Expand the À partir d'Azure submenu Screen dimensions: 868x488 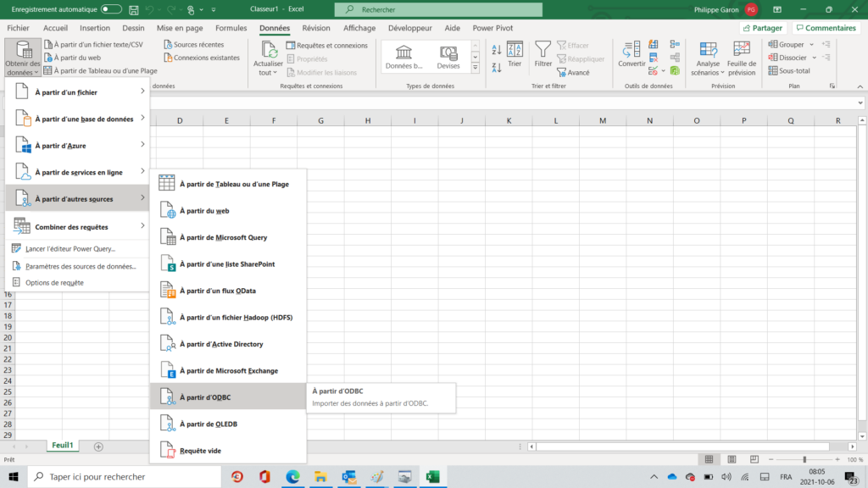(x=77, y=146)
